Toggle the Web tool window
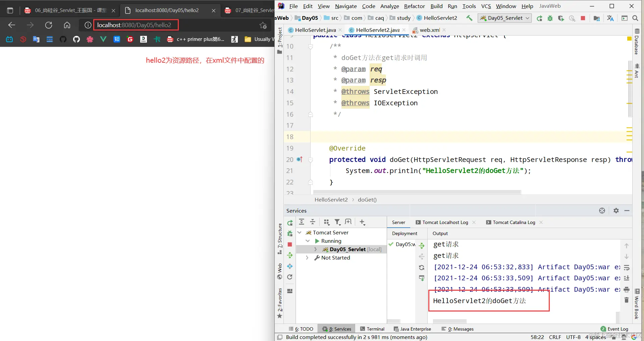The width and height of the screenshot is (644, 341). [x=280, y=271]
